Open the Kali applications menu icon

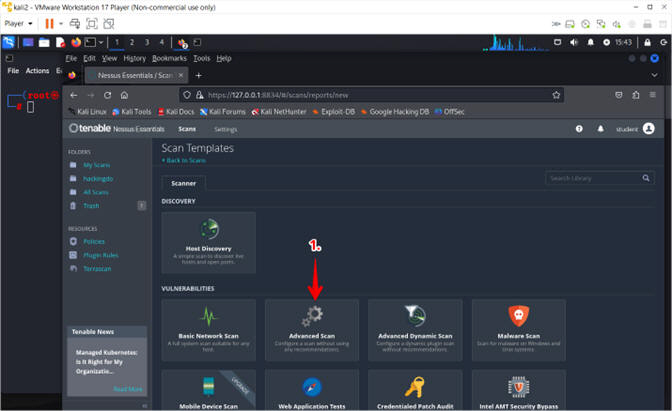click(x=8, y=42)
